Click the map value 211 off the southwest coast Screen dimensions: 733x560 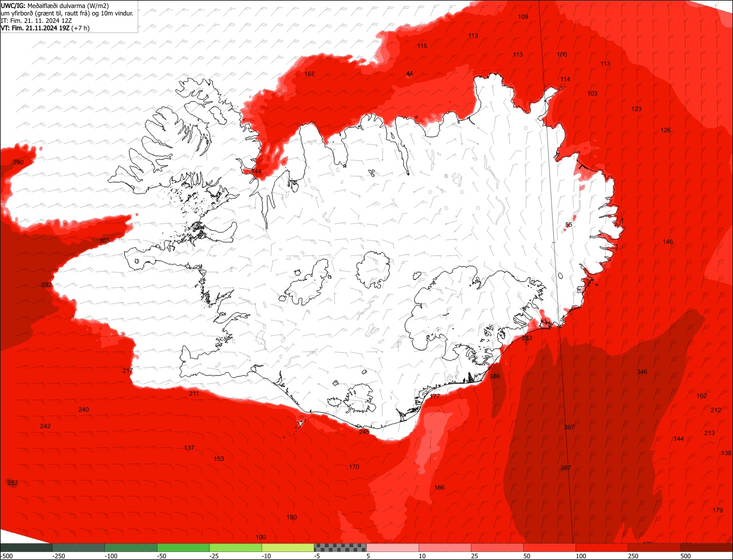(194, 393)
